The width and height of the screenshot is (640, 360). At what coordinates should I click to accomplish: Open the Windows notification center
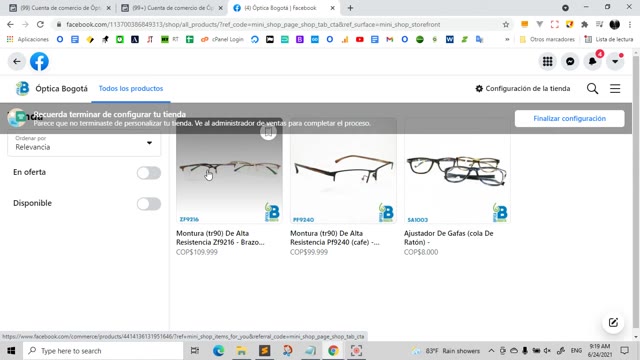pos(624,351)
